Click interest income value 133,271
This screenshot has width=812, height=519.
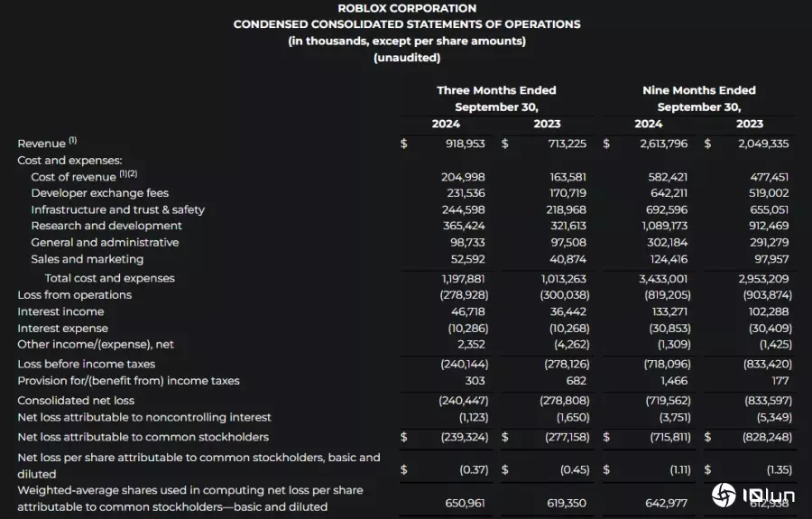[x=669, y=311]
